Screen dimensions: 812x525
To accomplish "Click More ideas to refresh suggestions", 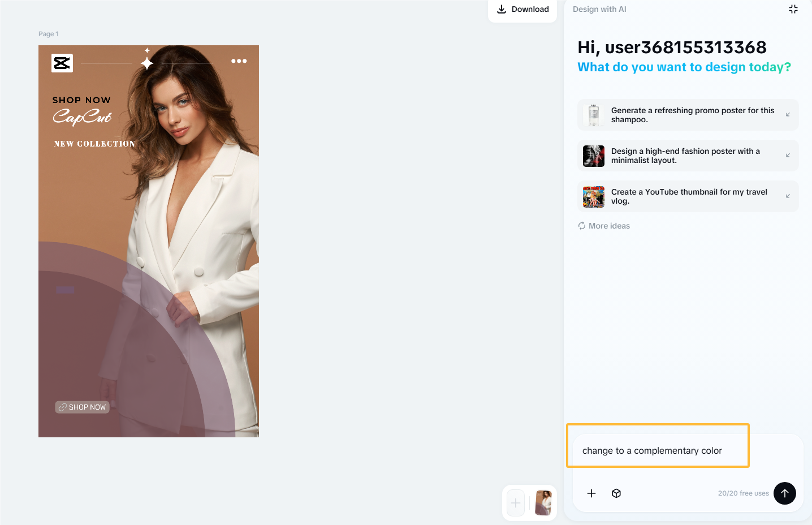I will click(x=609, y=225).
